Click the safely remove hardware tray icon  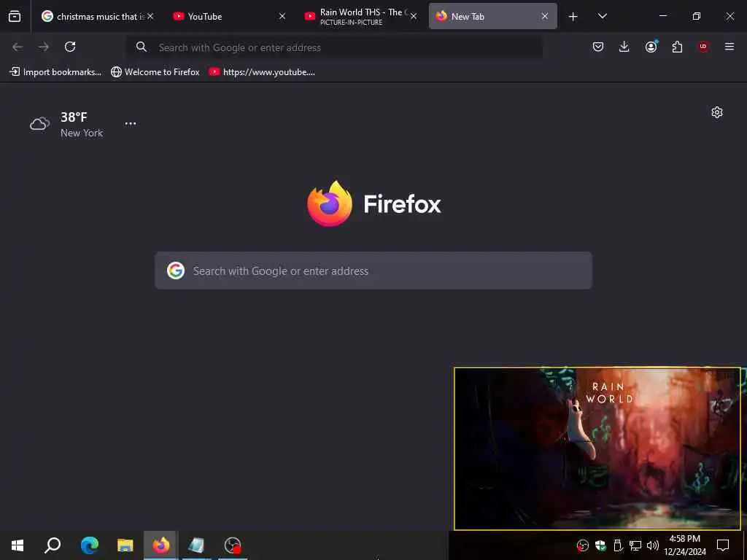click(618, 545)
